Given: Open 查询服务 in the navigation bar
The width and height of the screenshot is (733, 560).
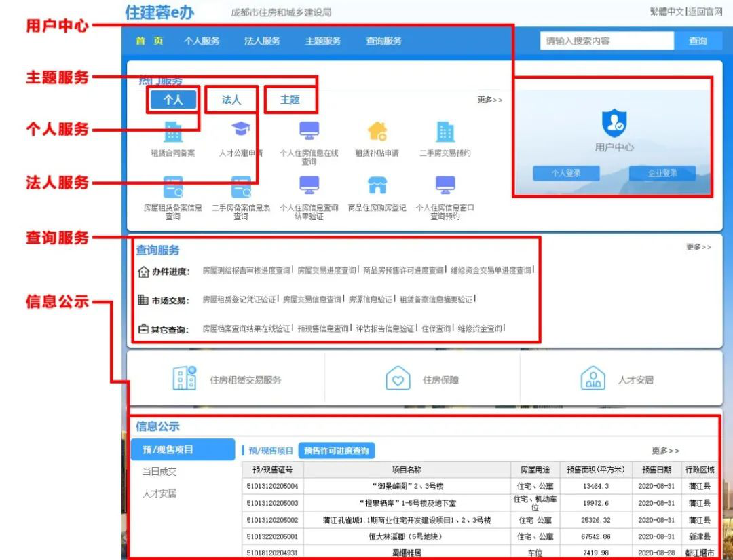Looking at the screenshot, I should coord(383,41).
